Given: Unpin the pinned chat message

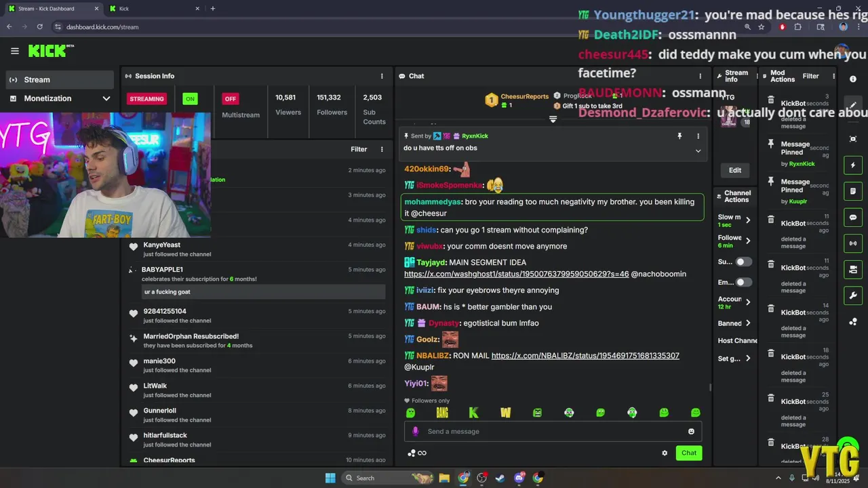Looking at the screenshot, I should click(679, 136).
